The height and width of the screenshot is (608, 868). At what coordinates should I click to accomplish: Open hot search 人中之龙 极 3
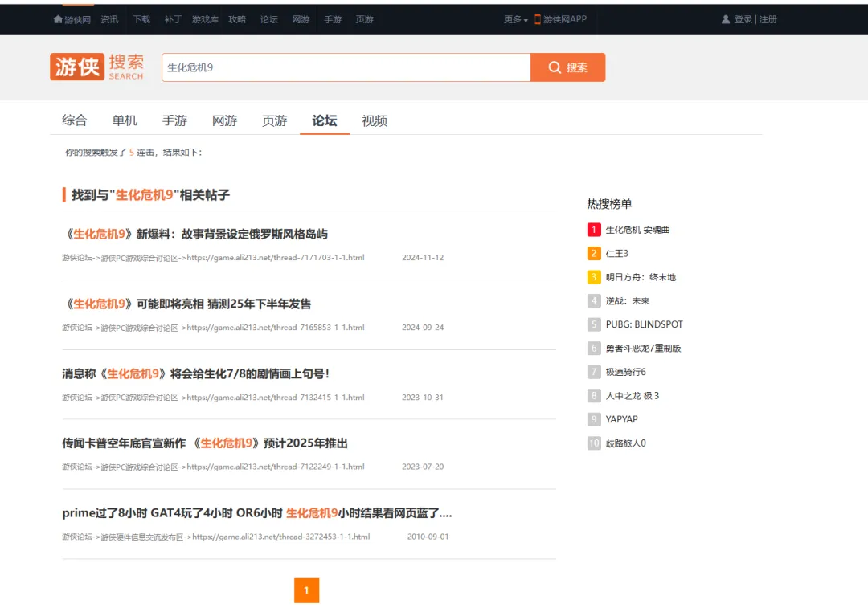[633, 395]
